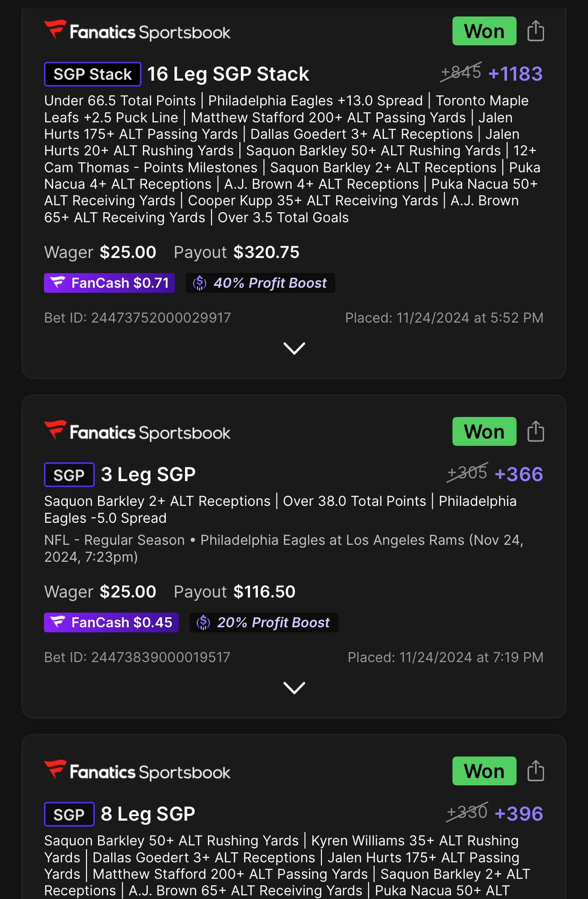
Task: Tap Fanatics logo on 8 Leg bet
Action: [x=137, y=772]
